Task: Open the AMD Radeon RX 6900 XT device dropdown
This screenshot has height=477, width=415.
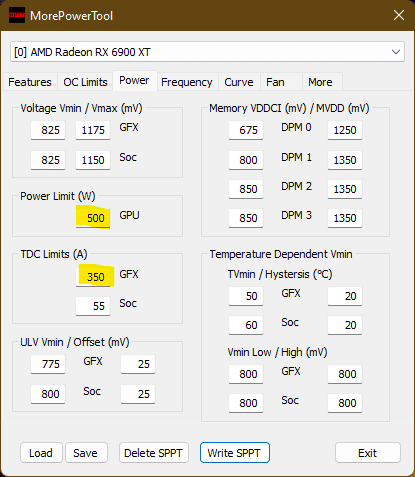Action: tap(207, 52)
